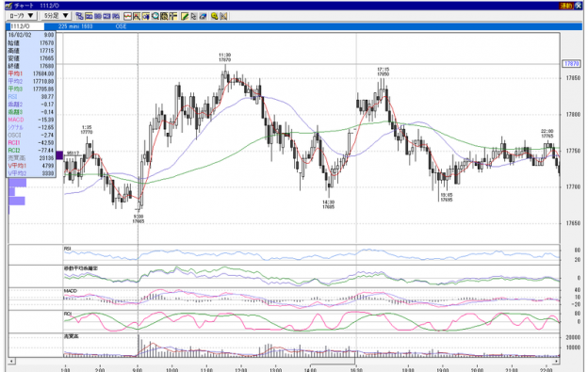Viewport: 588px width, 372px height.
Task: Click the MACD indicator panel label
Action: tap(70, 291)
